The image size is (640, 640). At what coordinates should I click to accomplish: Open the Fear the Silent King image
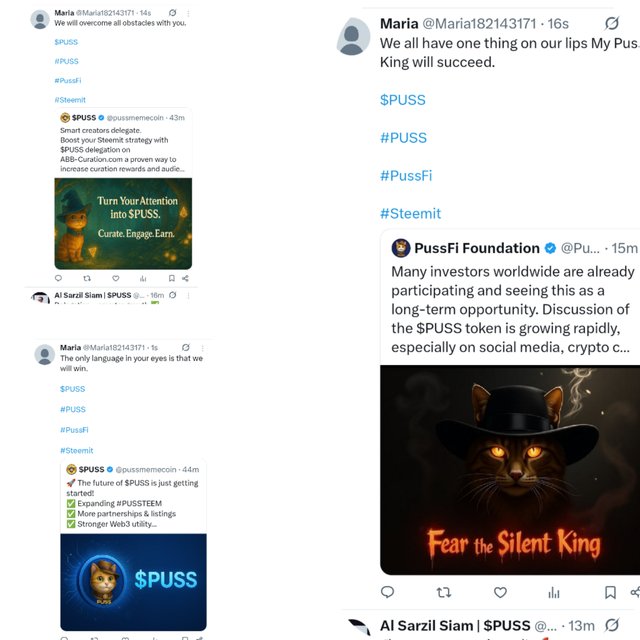510,470
